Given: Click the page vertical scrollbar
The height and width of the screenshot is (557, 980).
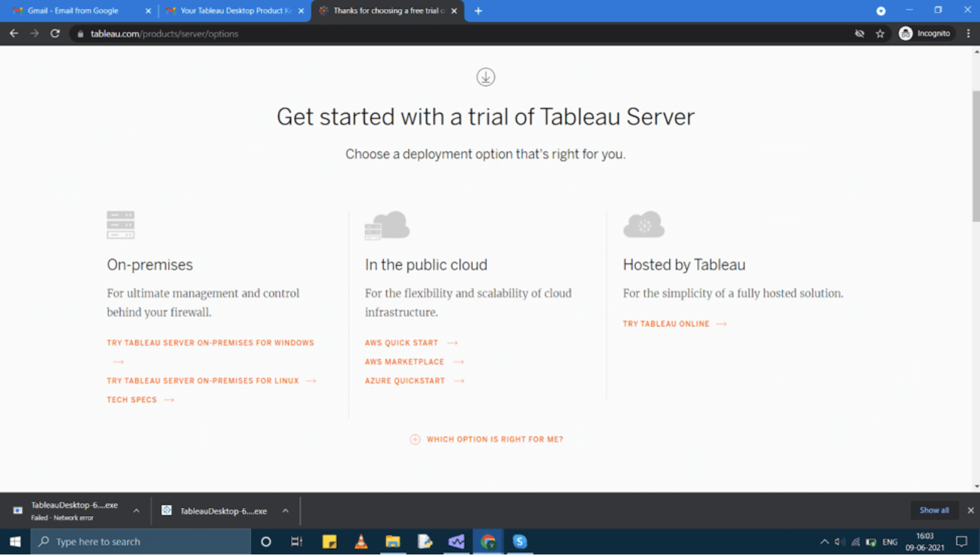Looking at the screenshot, I should (x=976, y=156).
